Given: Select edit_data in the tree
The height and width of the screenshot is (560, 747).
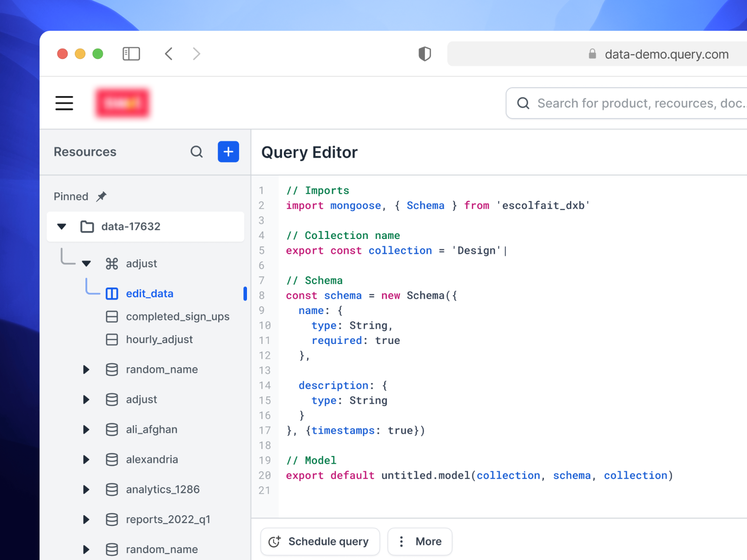Looking at the screenshot, I should pyautogui.click(x=149, y=294).
